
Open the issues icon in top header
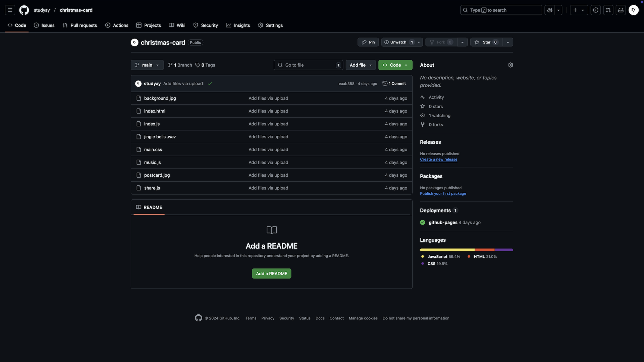coord(596,10)
